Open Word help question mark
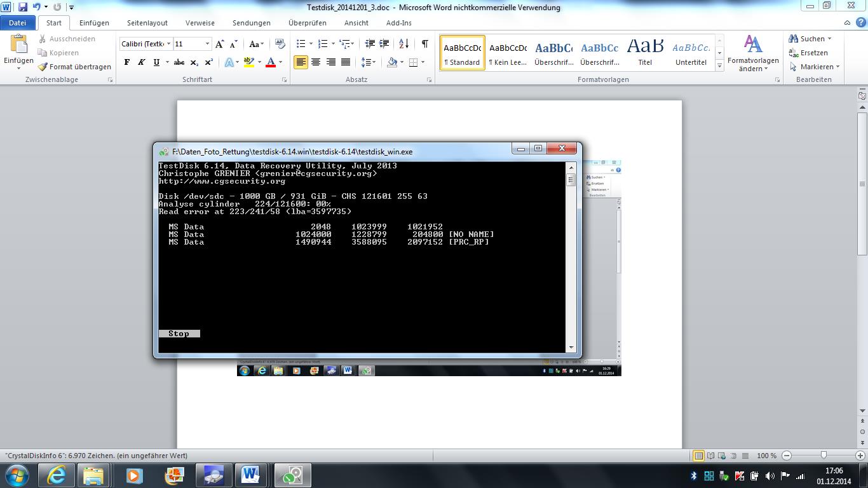 coord(860,23)
